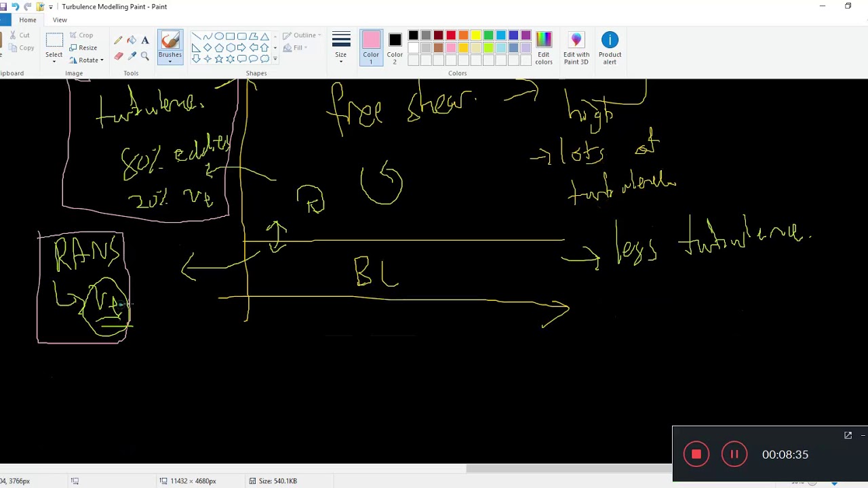This screenshot has width=868, height=488.
Task: Open the Resize dialog
Action: [x=83, y=47]
